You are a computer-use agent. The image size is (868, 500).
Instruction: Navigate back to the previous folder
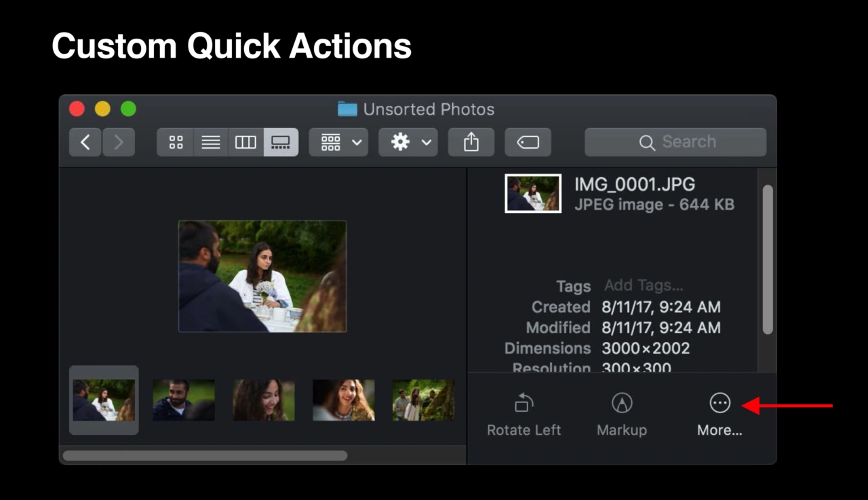[x=85, y=142]
